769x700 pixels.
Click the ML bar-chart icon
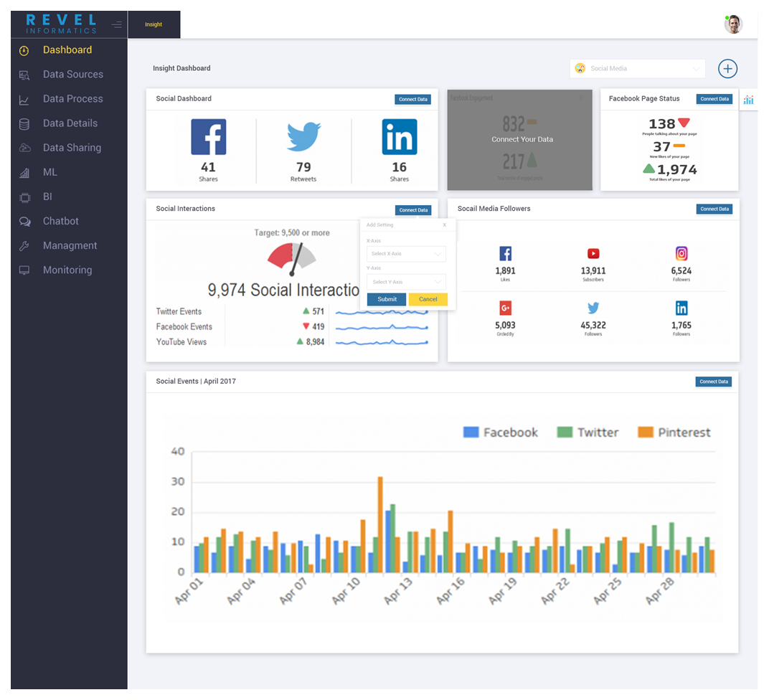pyautogui.click(x=24, y=173)
